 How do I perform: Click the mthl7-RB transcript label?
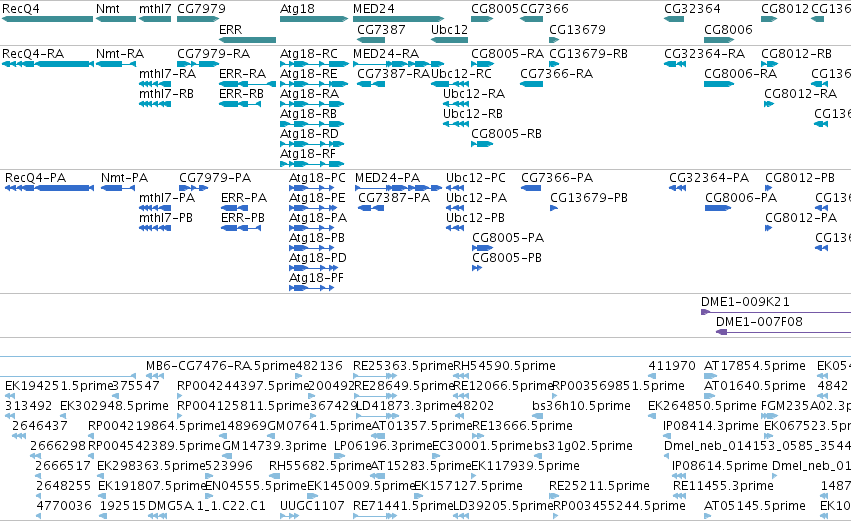pyautogui.click(x=167, y=94)
